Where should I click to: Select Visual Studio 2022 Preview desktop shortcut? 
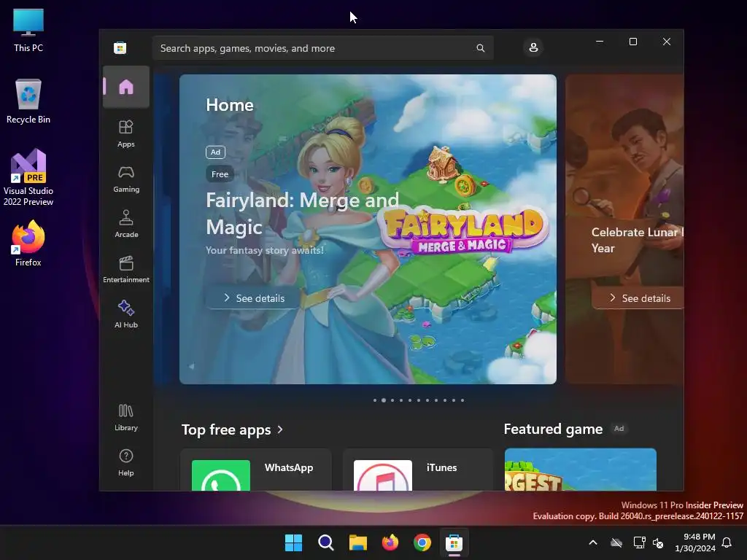(x=28, y=178)
